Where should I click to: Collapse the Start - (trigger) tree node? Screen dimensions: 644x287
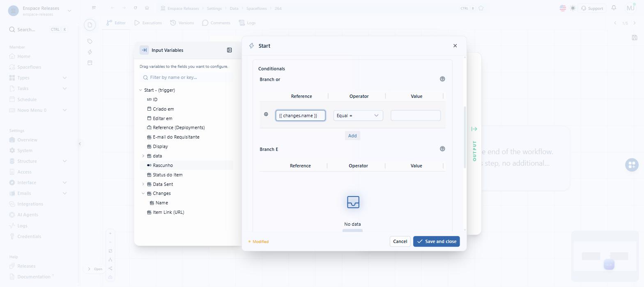pos(140,90)
